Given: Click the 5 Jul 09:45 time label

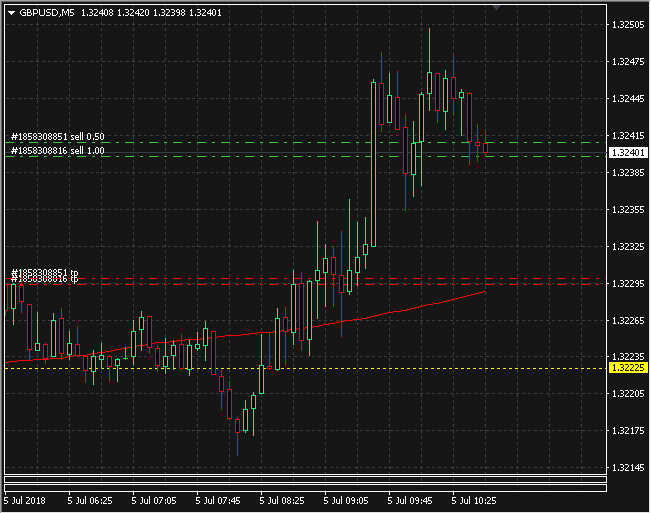Looking at the screenshot, I should click(x=412, y=499).
